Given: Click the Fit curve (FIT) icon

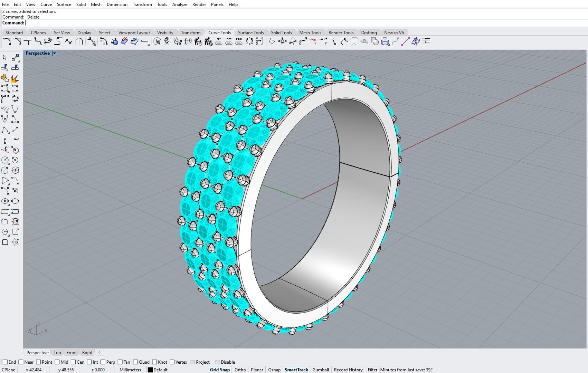Looking at the screenshot, I should pos(218,41).
